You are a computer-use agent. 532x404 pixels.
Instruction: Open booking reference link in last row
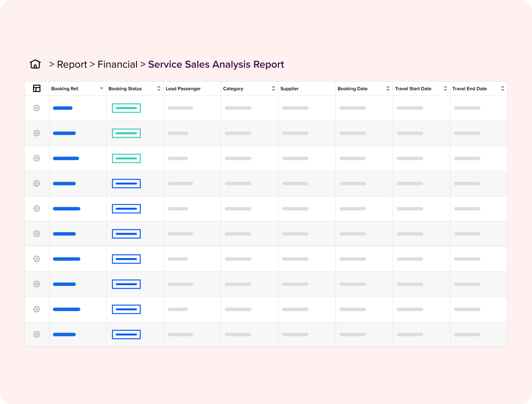tap(64, 334)
